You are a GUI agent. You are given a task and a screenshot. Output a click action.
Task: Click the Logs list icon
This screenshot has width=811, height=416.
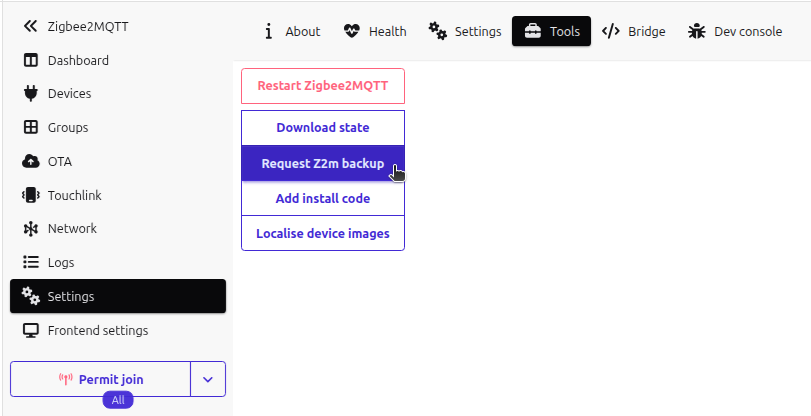pyautogui.click(x=31, y=262)
